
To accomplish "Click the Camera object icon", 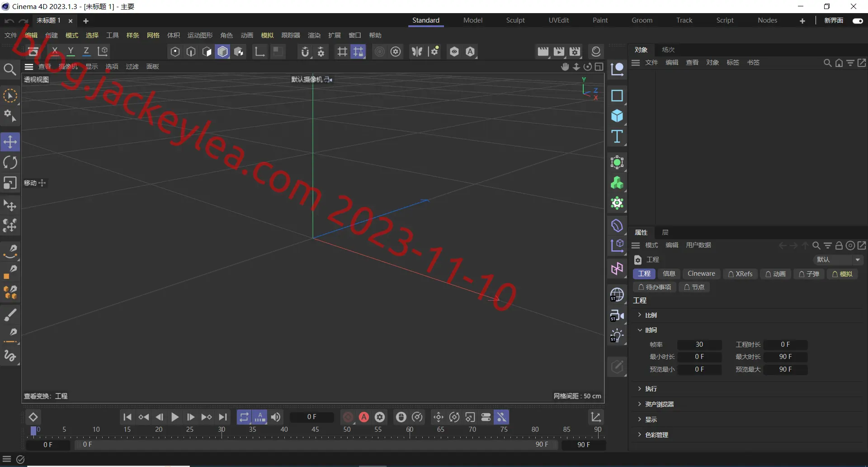I will [617, 315].
